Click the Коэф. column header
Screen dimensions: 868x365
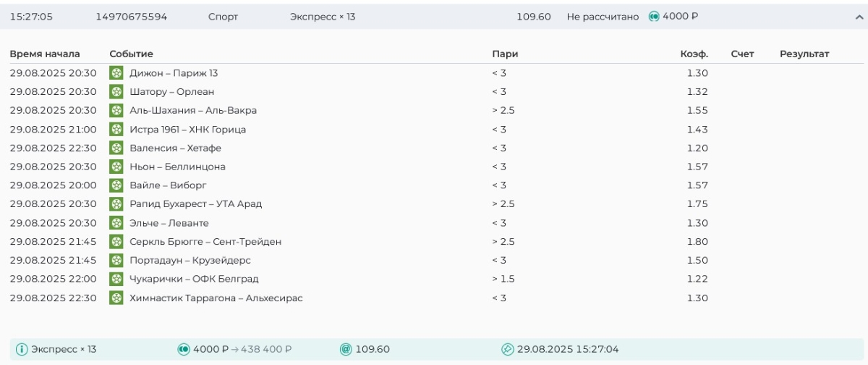pos(694,54)
